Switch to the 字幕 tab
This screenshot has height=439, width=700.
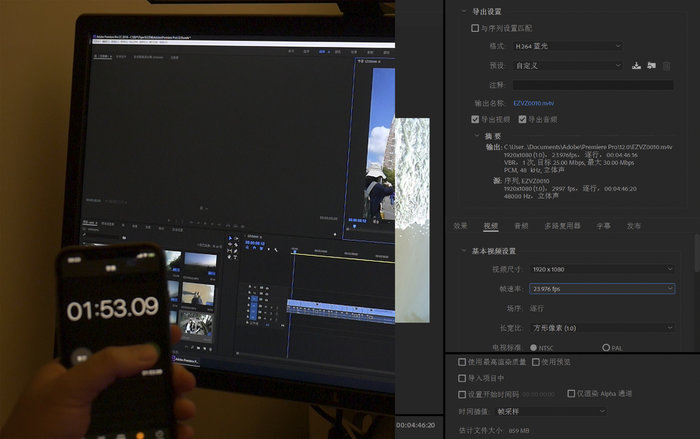click(603, 226)
